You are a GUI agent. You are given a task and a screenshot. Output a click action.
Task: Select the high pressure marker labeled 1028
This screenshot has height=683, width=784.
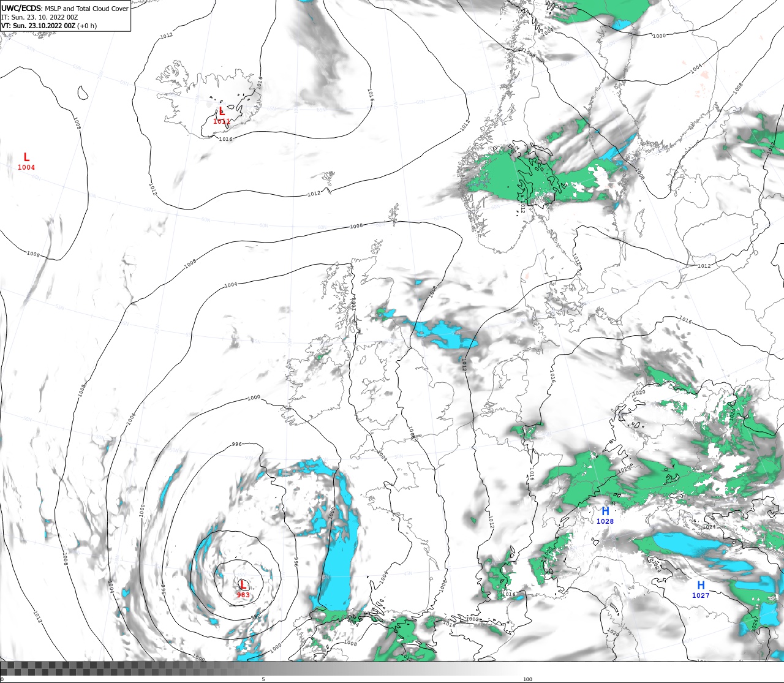tap(605, 515)
